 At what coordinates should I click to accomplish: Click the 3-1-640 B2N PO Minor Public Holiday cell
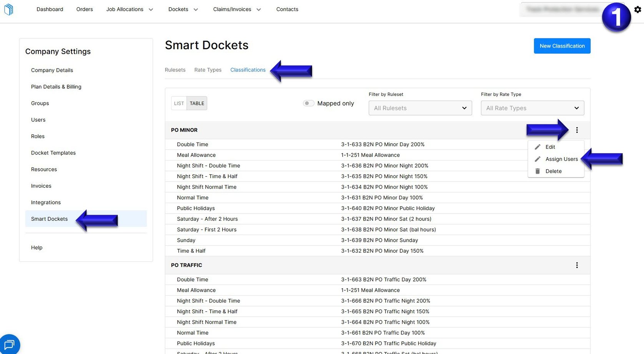tap(388, 208)
